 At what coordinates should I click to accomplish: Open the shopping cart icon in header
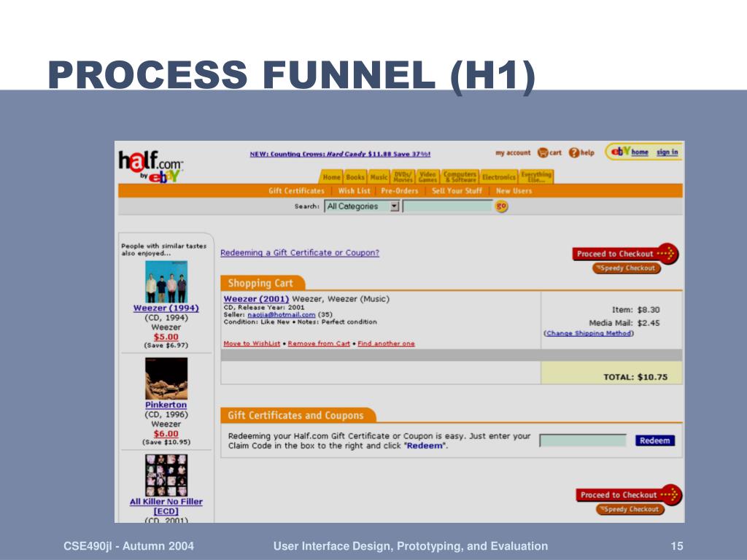point(543,152)
